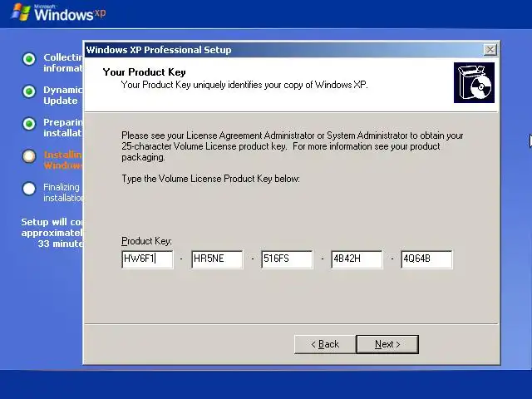Click the "Your Product Key" heading
The width and height of the screenshot is (532, 399).
coord(144,72)
